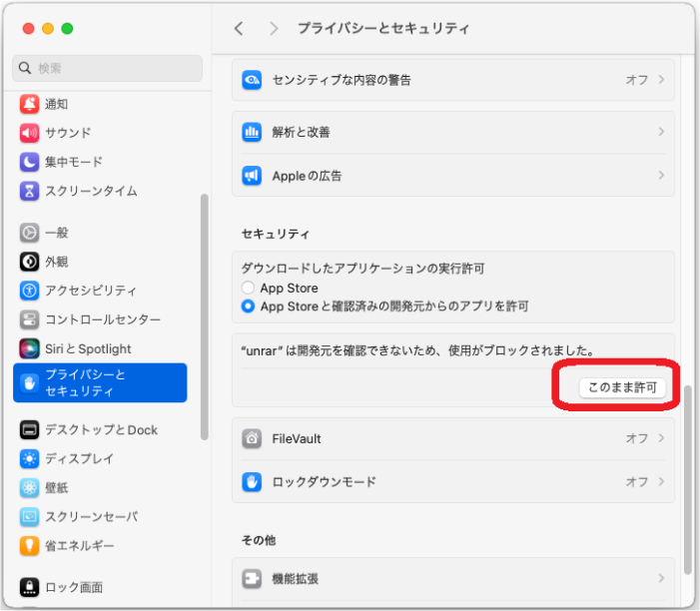Click the 通知 bell icon in sidebar

pyautogui.click(x=30, y=104)
